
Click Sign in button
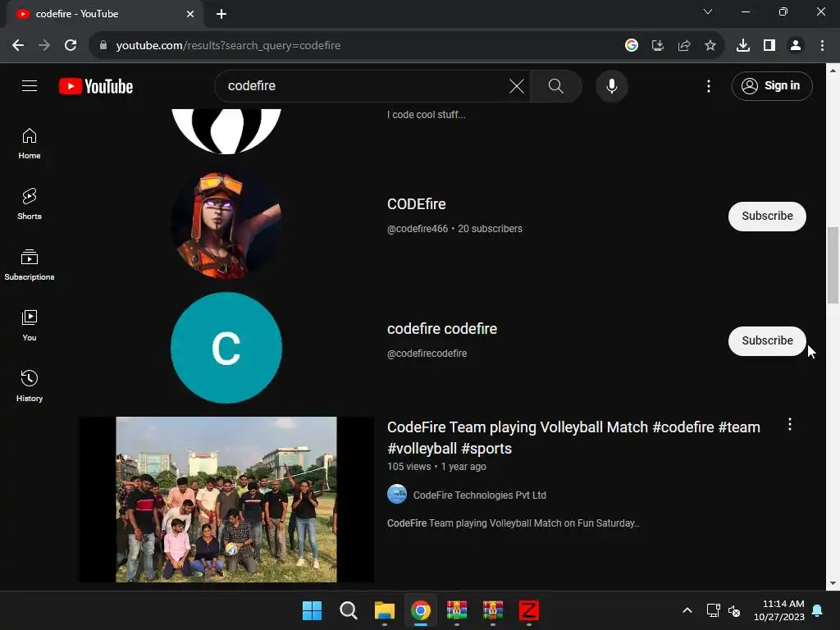(771, 85)
